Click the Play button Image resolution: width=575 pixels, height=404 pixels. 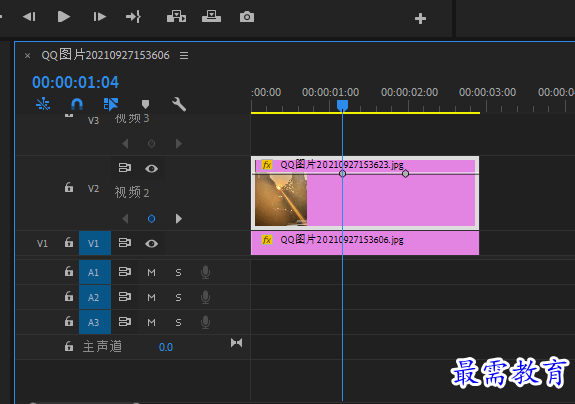(64, 17)
